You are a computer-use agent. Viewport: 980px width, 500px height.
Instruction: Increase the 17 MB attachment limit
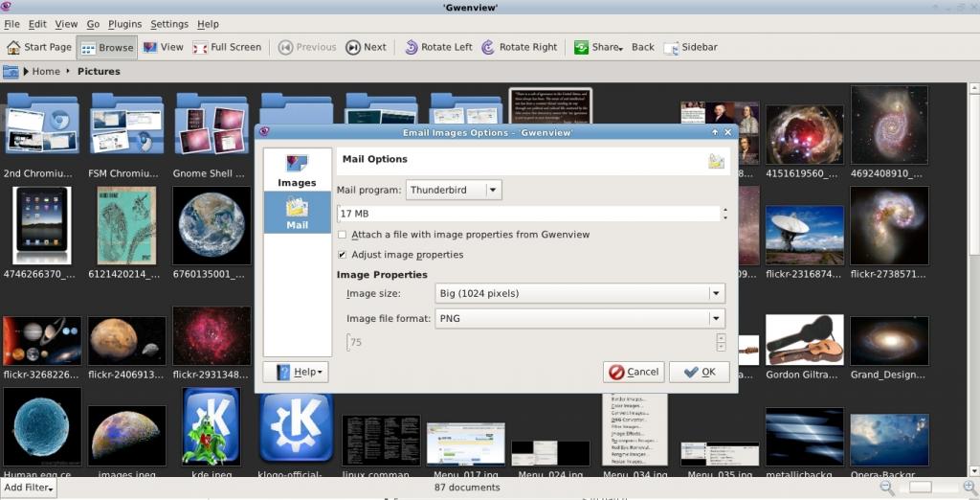[725, 210]
